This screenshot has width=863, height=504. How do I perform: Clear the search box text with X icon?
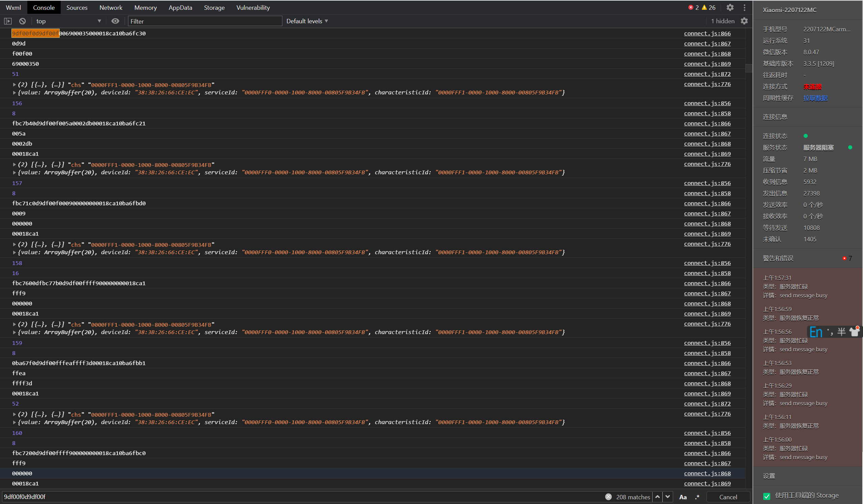pos(609,497)
